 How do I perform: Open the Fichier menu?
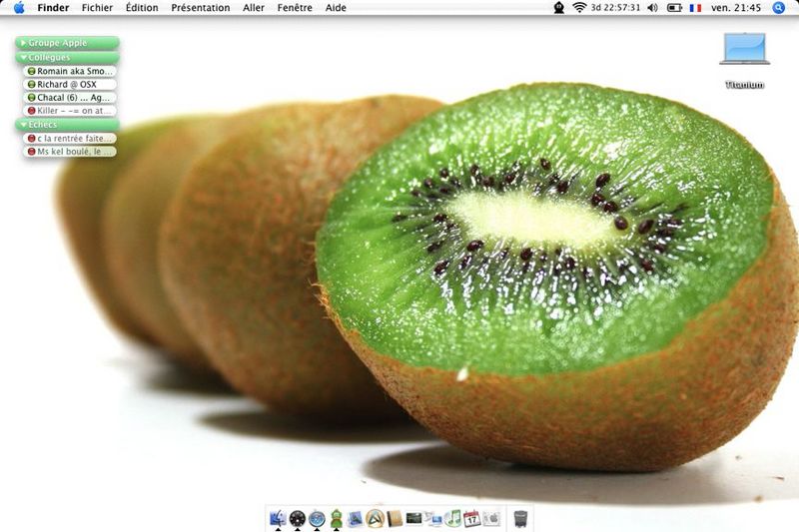(x=97, y=8)
